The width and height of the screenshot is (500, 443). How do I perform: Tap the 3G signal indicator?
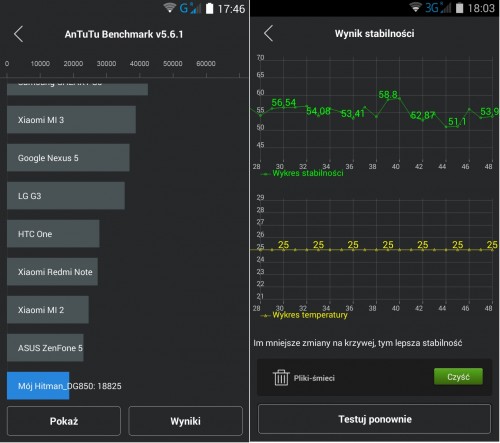[x=438, y=8]
